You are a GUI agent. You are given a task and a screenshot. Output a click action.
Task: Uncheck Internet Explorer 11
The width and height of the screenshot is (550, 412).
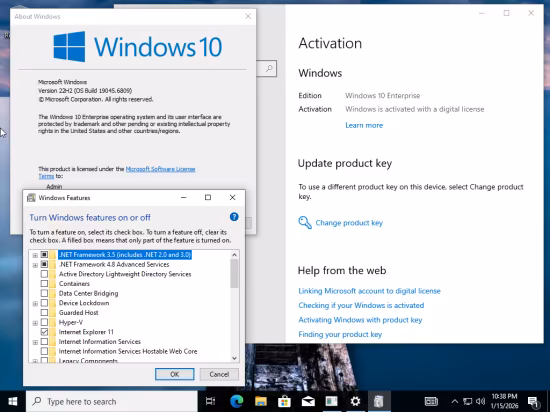44,332
